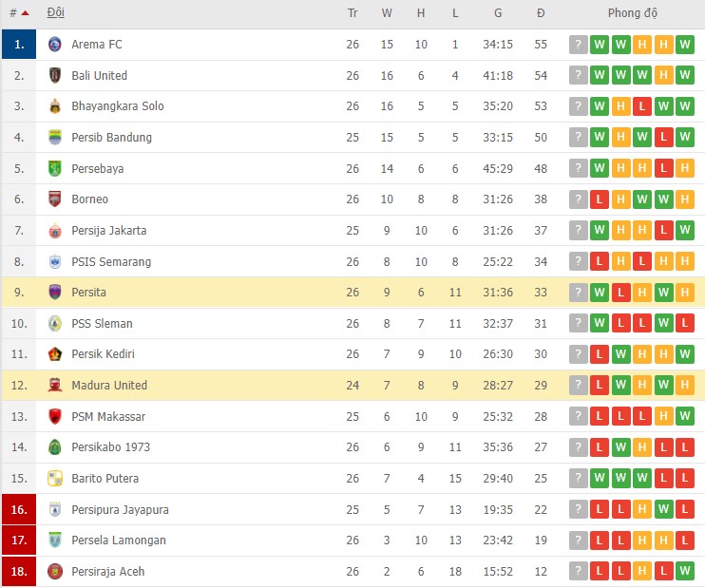Screen dimensions: 705x588
Task: Open the Bhayangkara Solo team link
Action: point(117,106)
